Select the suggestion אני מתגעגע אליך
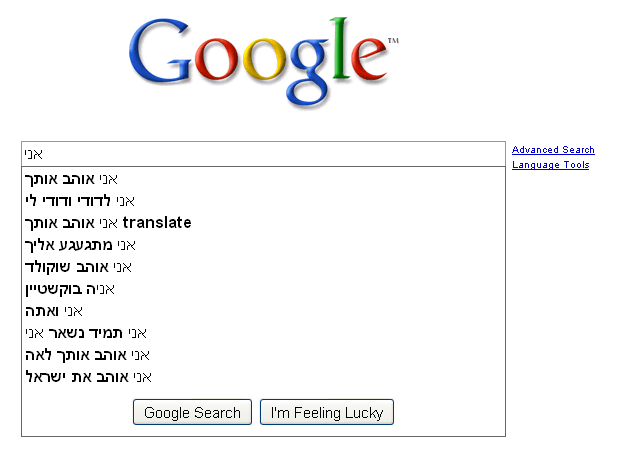The height and width of the screenshot is (455, 617). (x=80, y=245)
